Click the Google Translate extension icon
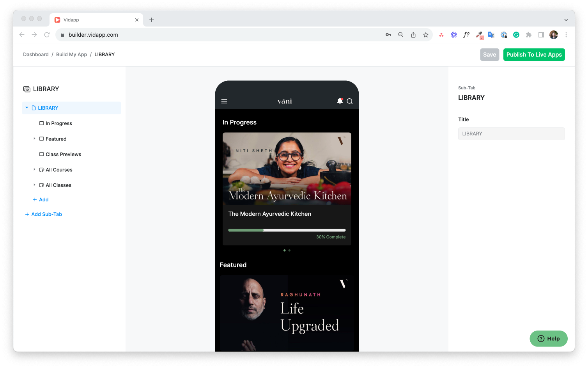Screen dimensions: 588x368 pyautogui.click(x=491, y=35)
